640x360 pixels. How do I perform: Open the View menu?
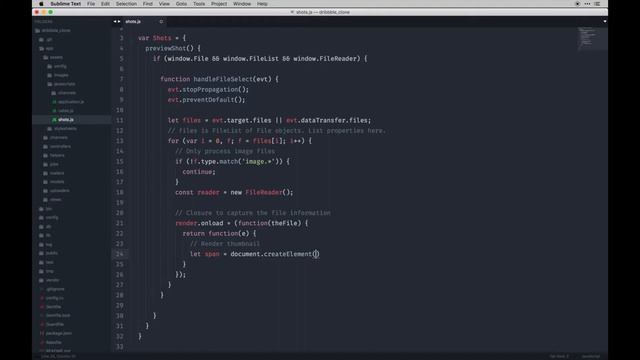(x=164, y=4)
